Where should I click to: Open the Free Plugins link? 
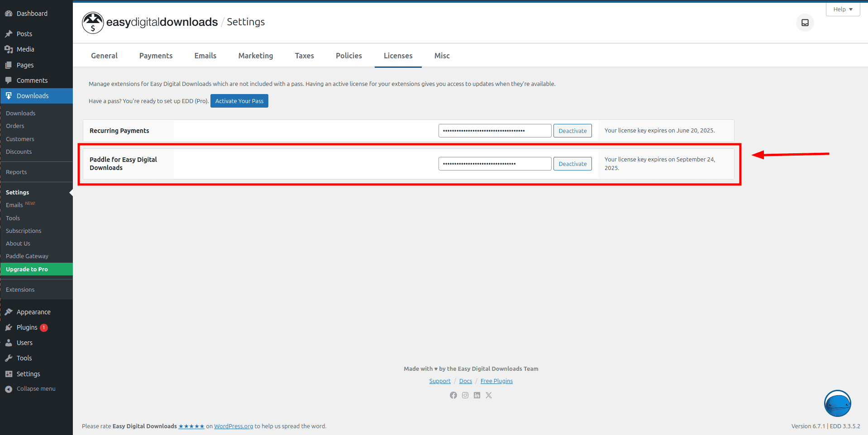point(496,381)
